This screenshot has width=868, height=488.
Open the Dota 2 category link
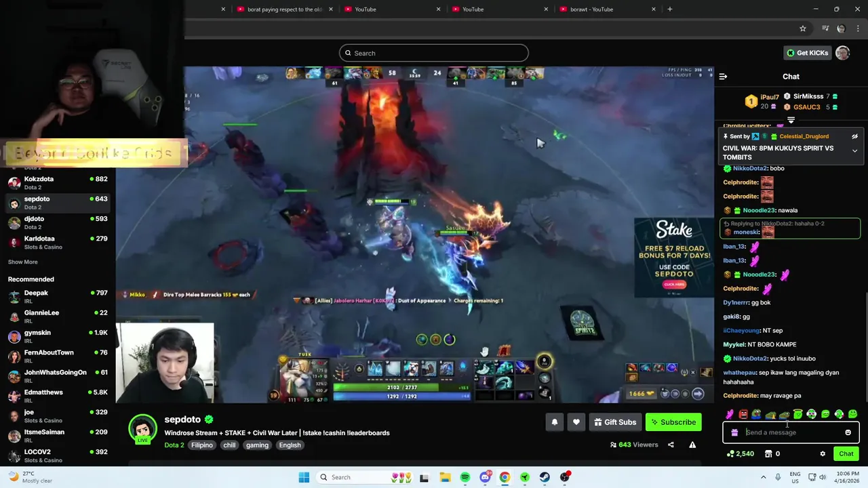click(x=174, y=445)
